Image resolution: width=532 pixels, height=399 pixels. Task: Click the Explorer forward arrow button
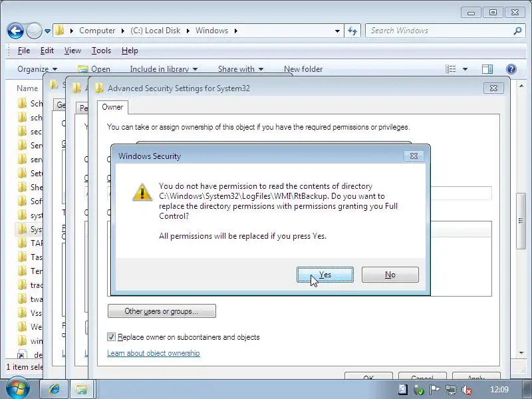(x=34, y=31)
